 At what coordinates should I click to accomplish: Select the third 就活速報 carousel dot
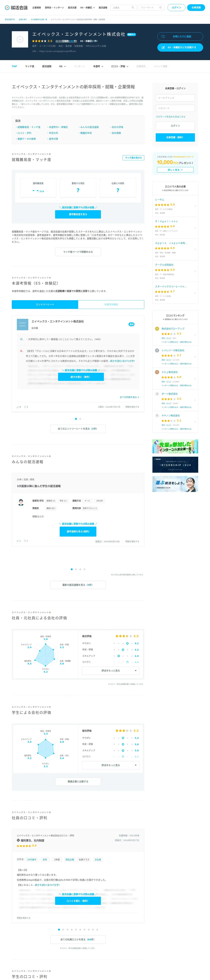click(80, 569)
